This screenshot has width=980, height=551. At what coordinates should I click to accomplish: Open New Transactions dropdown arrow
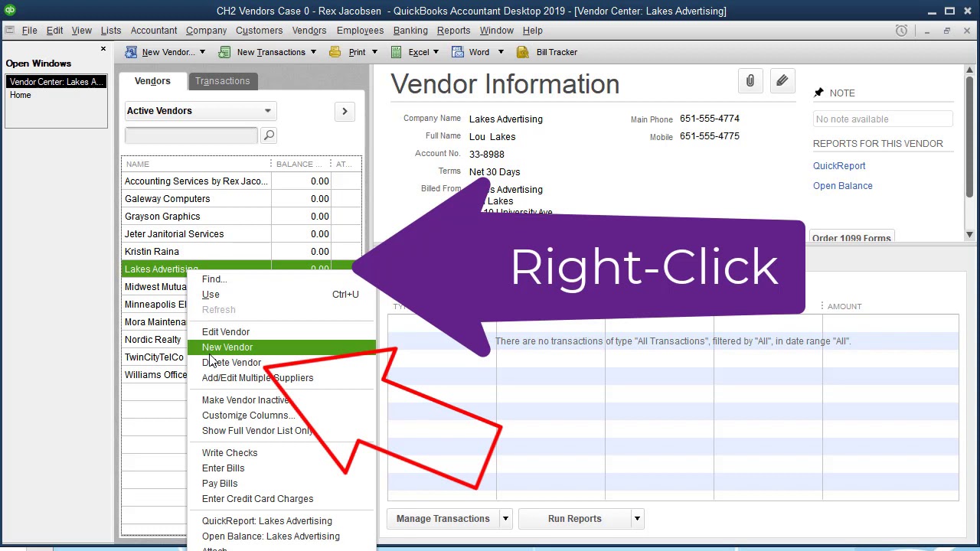[x=312, y=52]
